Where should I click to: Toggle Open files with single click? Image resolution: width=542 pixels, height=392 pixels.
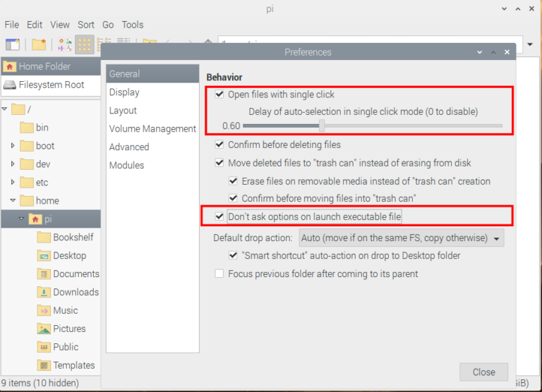click(219, 94)
